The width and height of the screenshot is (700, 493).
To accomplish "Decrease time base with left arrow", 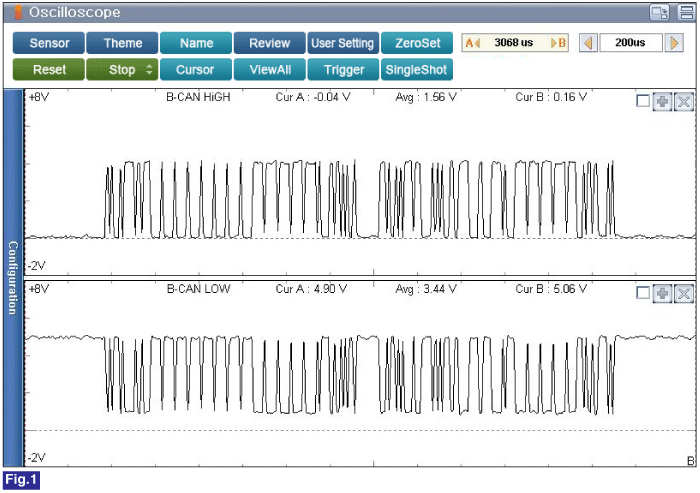I will point(588,43).
